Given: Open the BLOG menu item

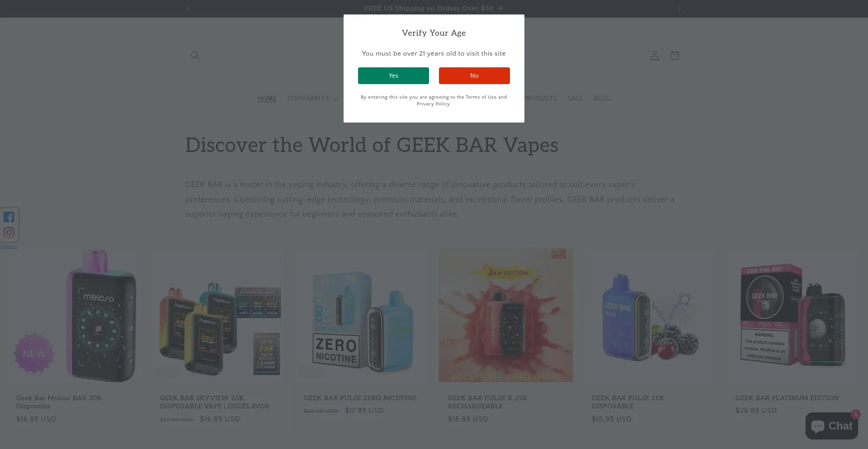Looking at the screenshot, I should (602, 99).
